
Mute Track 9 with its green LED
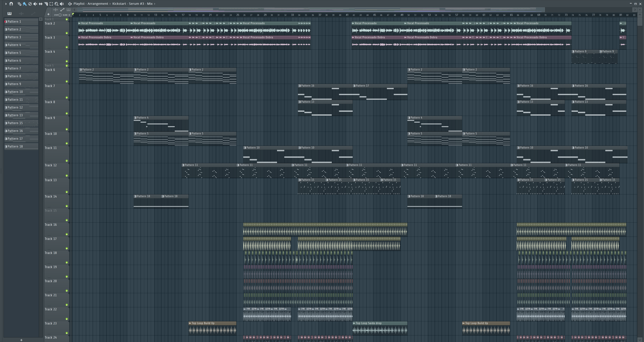coord(67,129)
